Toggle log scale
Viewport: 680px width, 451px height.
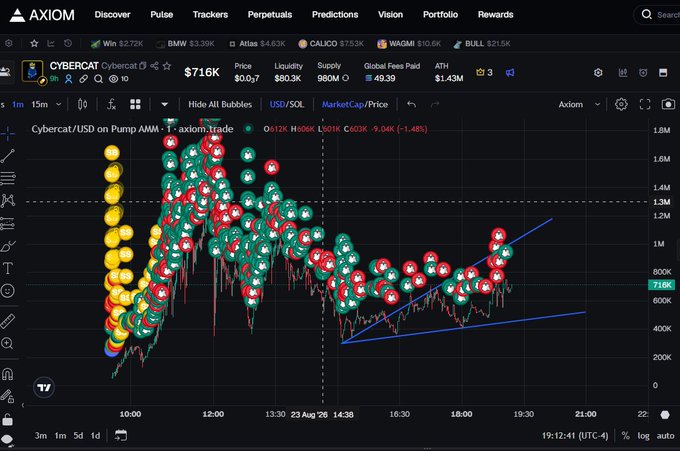643,436
